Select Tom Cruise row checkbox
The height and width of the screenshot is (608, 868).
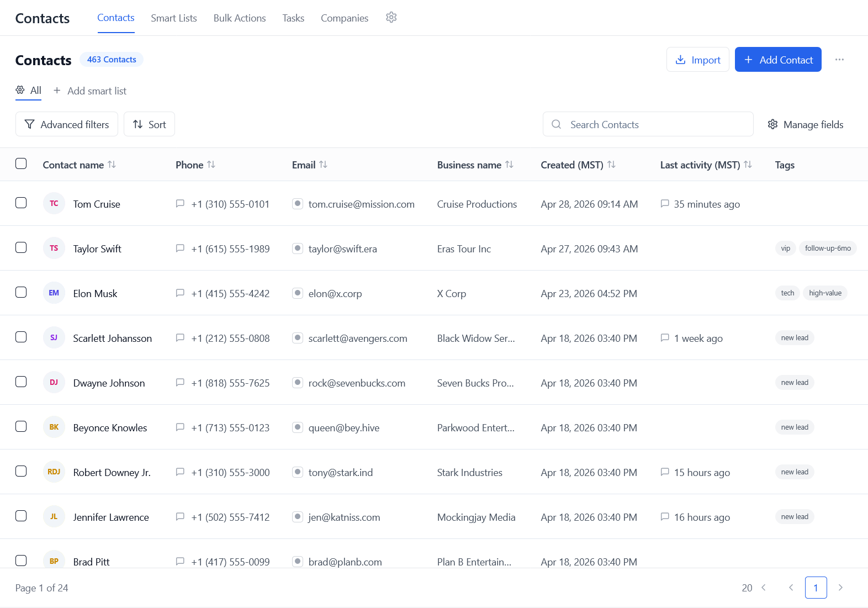(x=21, y=203)
